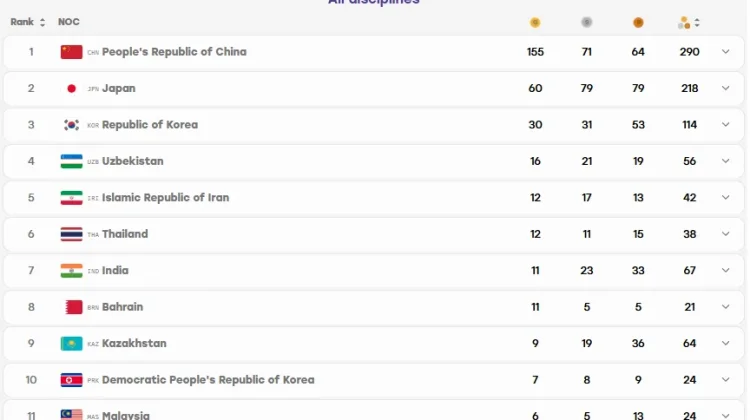The height and width of the screenshot is (420, 750).
Task: Click the India flag icon
Action: tap(71, 271)
